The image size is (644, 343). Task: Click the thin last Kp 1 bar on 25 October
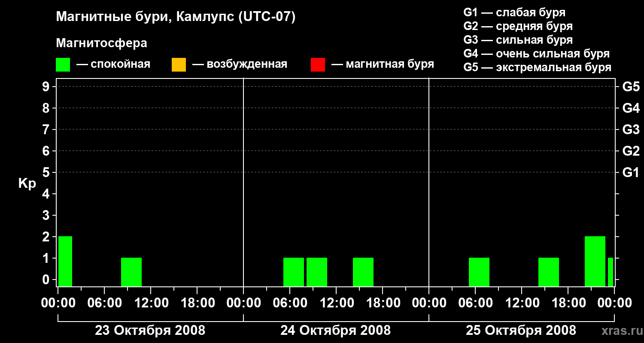tap(611, 272)
